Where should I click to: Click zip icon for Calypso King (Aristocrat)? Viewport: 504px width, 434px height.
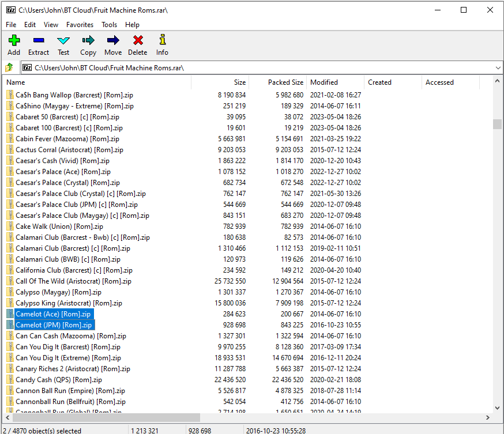tap(10, 303)
